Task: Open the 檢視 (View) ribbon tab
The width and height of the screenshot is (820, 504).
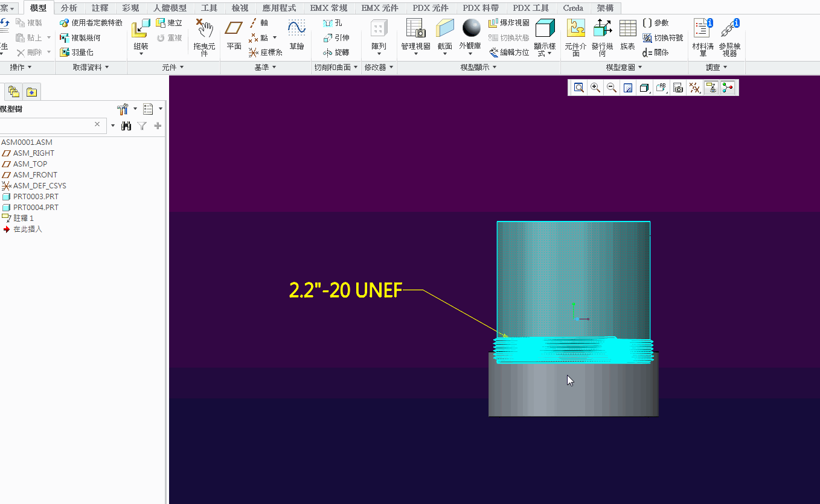Action: [x=240, y=8]
